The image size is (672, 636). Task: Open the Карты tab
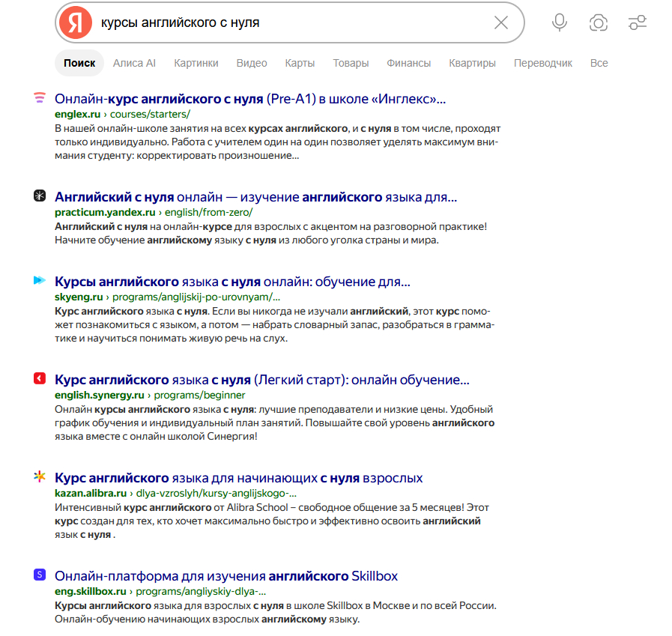click(x=300, y=63)
